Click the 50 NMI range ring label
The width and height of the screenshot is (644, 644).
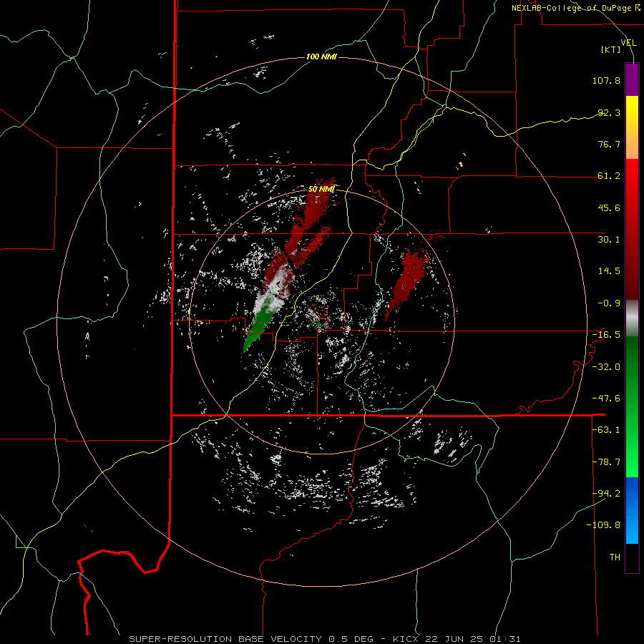[321, 190]
